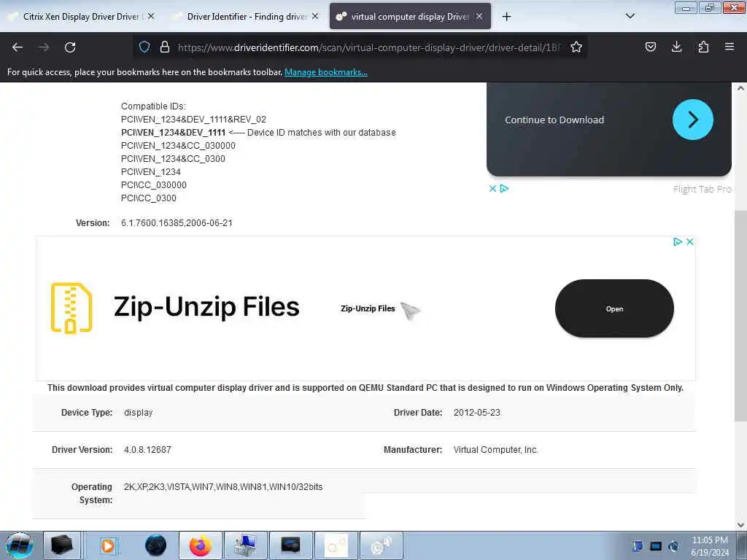Close the Flight Tab Pro ad
Screen dimensions: 747x560
[x=492, y=189]
